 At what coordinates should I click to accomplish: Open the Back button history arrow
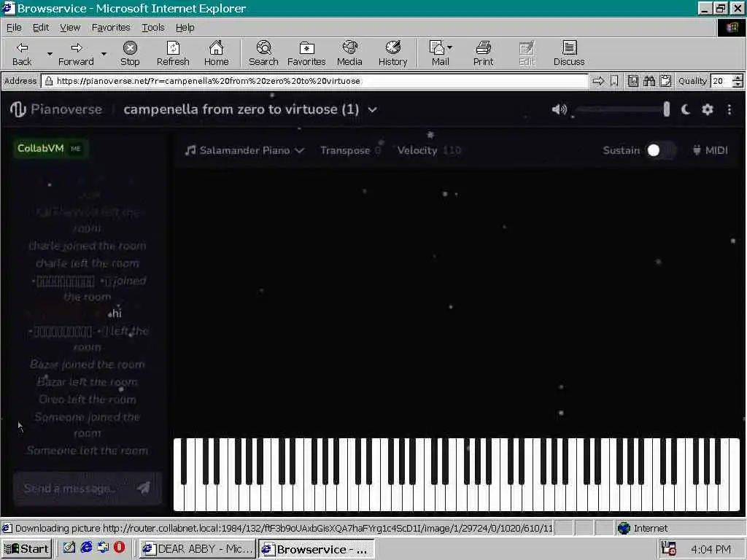(x=50, y=54)
